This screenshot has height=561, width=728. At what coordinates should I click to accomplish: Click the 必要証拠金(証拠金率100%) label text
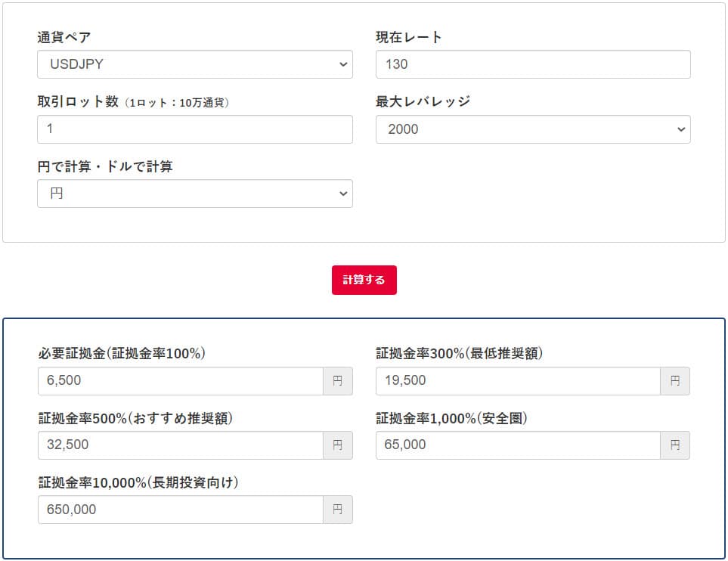pos(122,353)
